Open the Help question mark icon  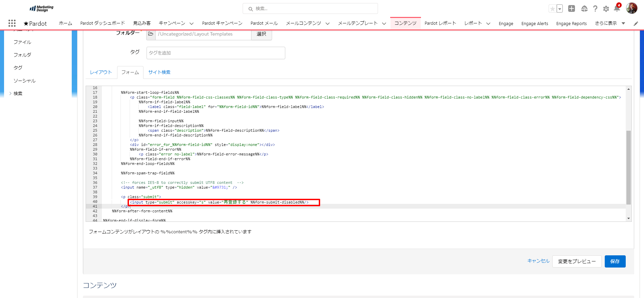click(595, 9)
